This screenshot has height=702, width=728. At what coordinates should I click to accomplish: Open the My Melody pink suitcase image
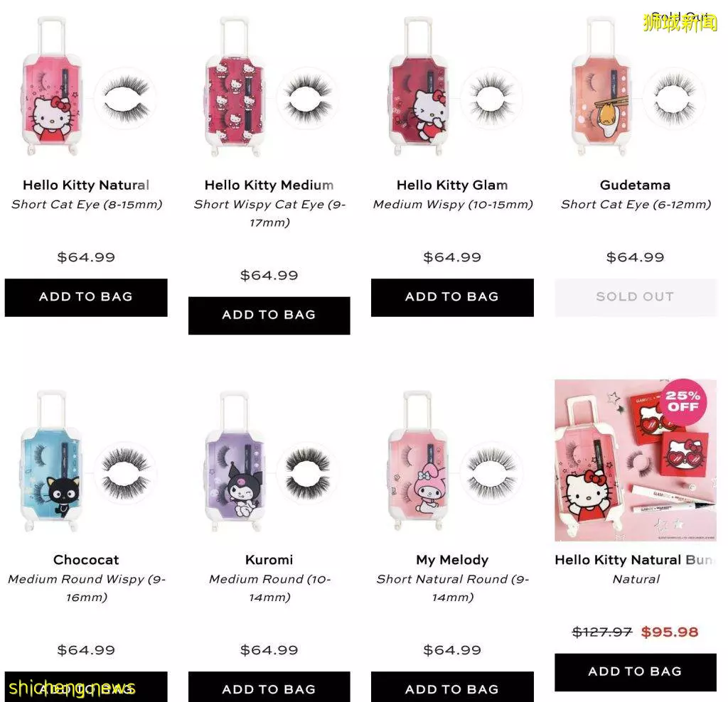[x=451, y=460]
